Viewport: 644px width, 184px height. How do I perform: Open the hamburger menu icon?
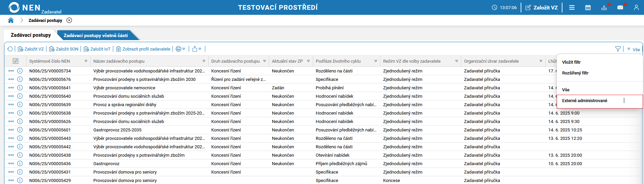(572, 7)
